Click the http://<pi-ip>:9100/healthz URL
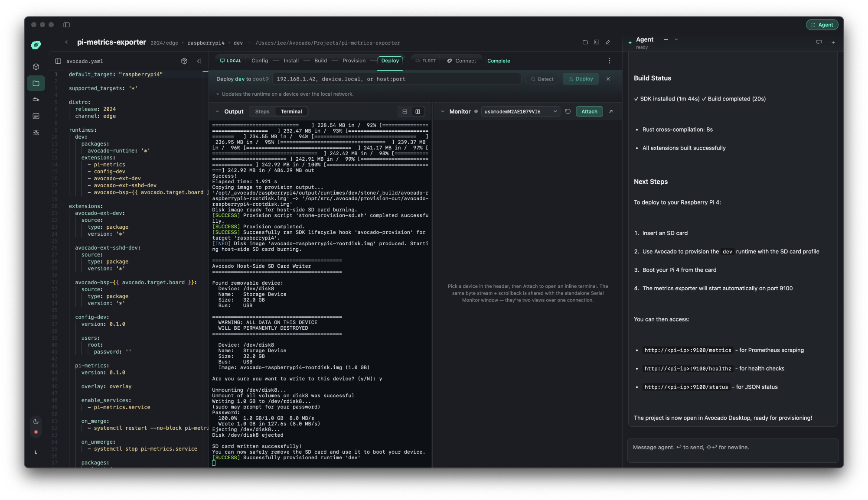 click(x=688, y=369)
